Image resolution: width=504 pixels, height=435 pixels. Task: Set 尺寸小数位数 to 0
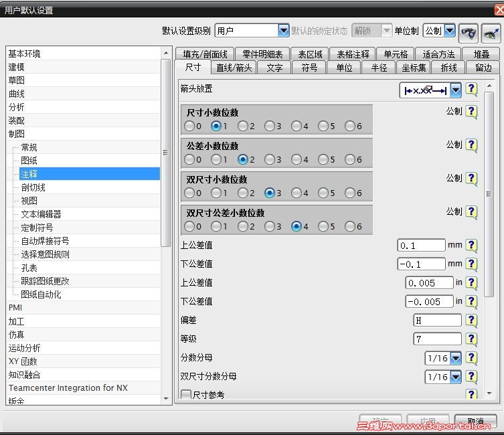[189, 126]
